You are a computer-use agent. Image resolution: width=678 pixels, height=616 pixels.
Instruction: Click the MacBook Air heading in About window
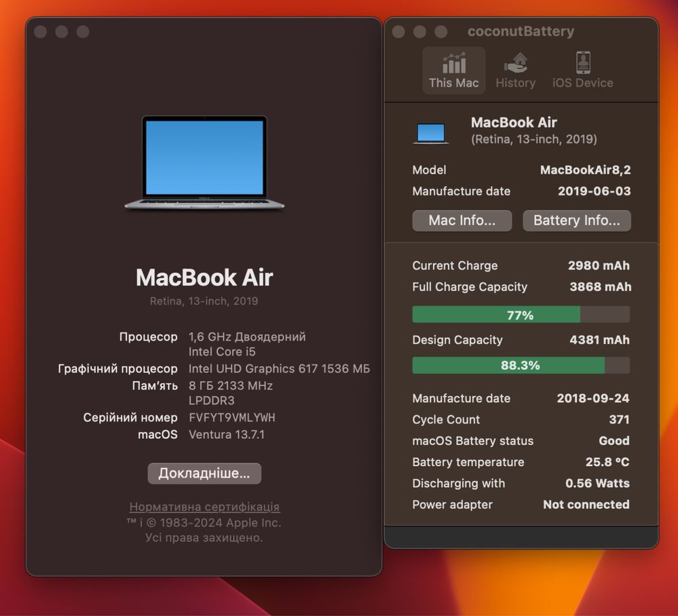click(204, 277)
